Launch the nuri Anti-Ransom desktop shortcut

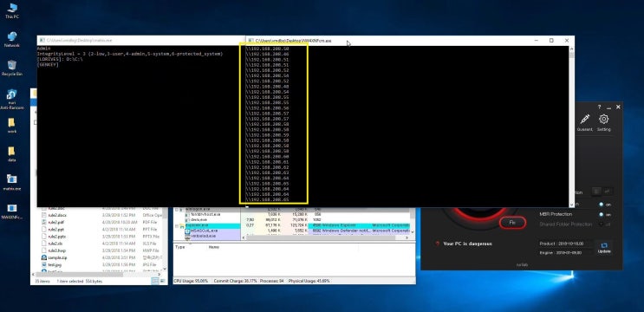pyautogui.click(x=12, y=99)
